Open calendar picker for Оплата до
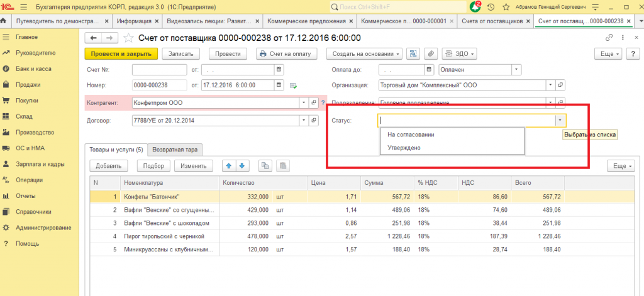 [430, 70]
